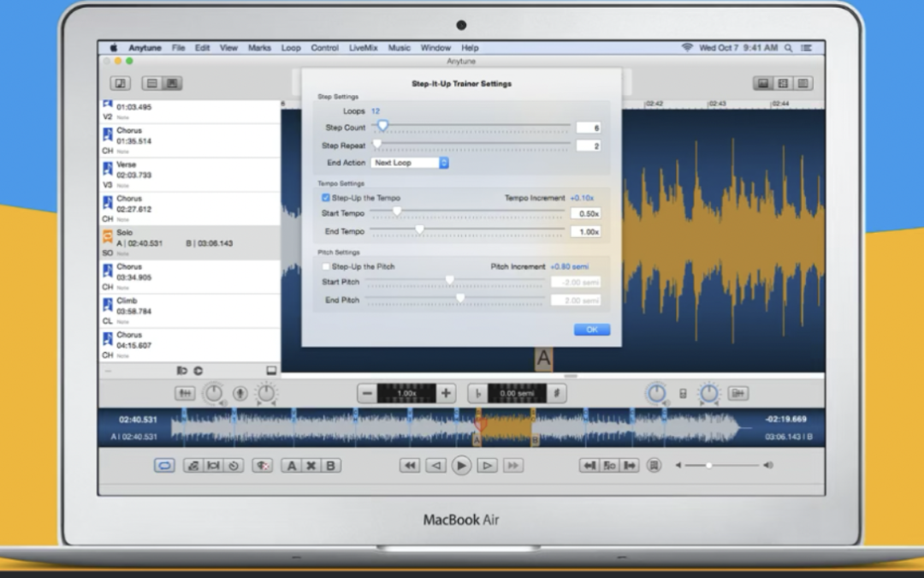Increase playback speed with the plus stepper
The image size is (924, 578).
444,393
